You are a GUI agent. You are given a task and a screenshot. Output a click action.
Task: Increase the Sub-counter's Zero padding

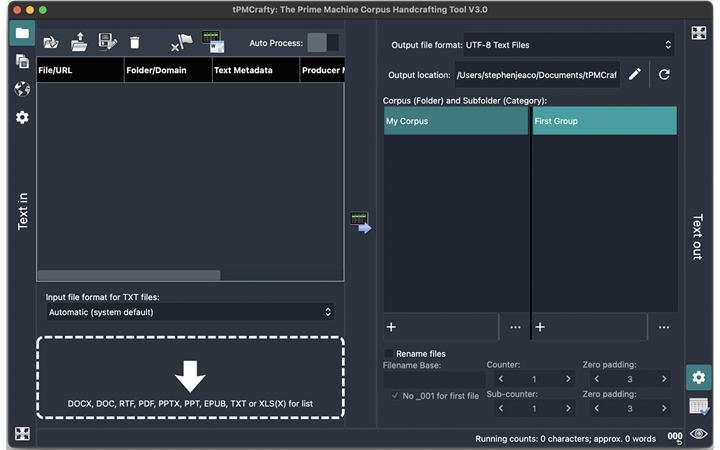click(x=664, y=408)
